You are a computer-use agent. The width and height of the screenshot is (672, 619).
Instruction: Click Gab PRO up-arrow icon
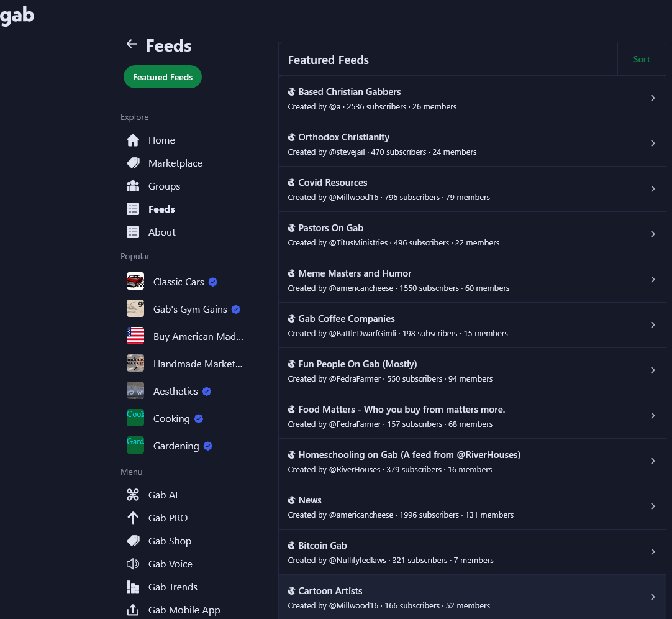133,518
